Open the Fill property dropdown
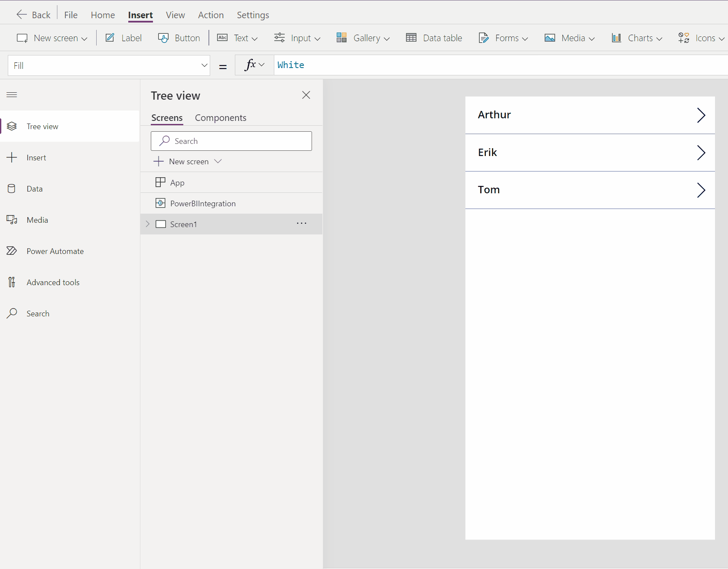This screenshot has height=569, width=728. pyautogui.click(x=204, y=65)
